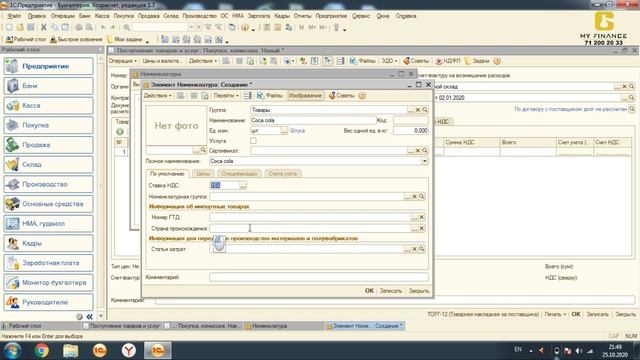Click Быстрое освоение toolbar button
This screenshot has width=640, height=360.
pos(76,40)
